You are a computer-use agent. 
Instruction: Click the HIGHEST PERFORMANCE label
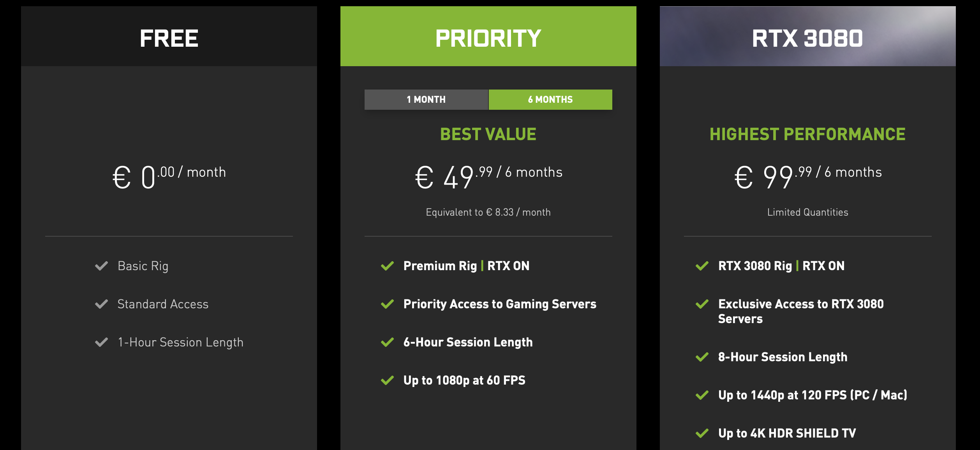pyautogui.click(x=807, y=134)
